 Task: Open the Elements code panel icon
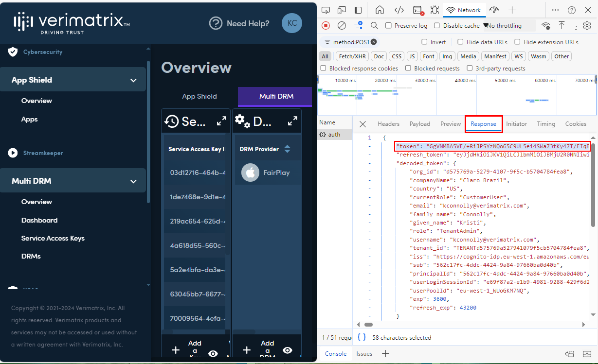399,10
